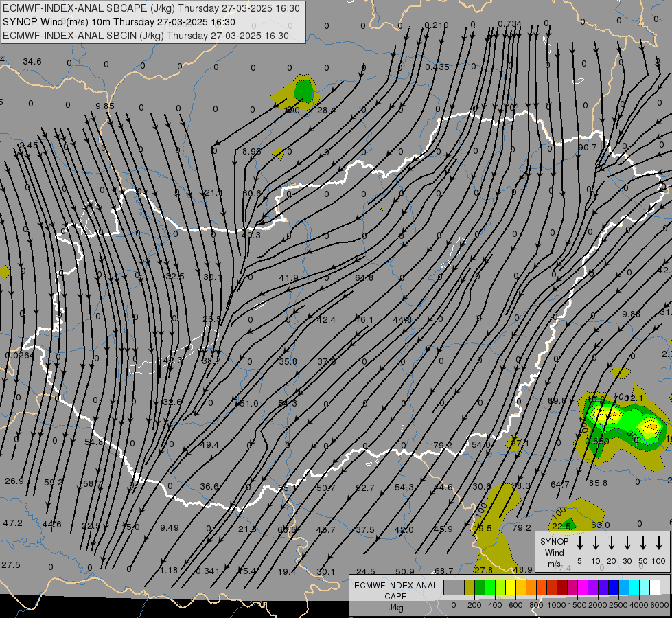The image size is (672, 618).
Task: Click the 59.2 value on map
Action: 54,483
